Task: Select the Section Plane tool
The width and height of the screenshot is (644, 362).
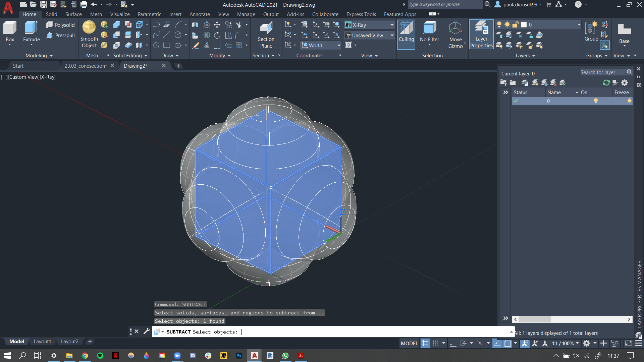Action: pyautogui.click(x=266, y=35)
